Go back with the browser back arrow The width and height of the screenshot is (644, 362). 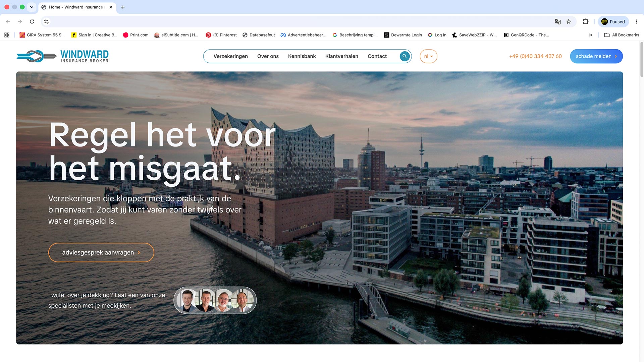8,21
